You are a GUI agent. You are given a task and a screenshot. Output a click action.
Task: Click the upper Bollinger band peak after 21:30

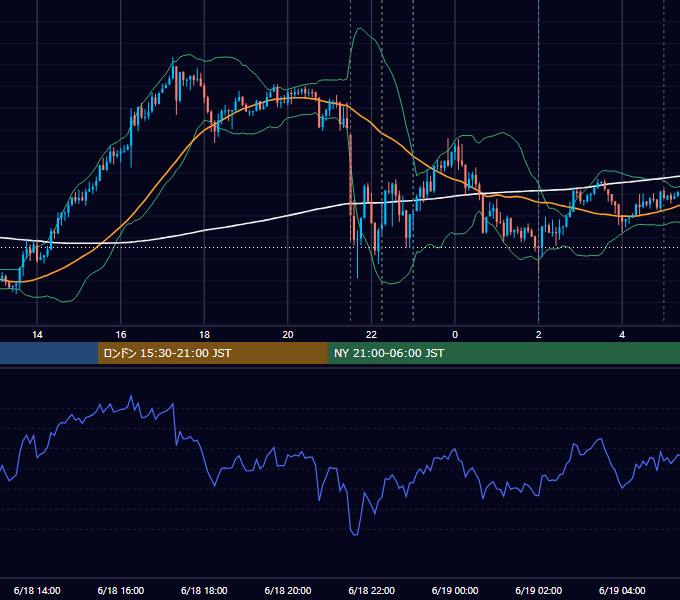click(360, 29)
